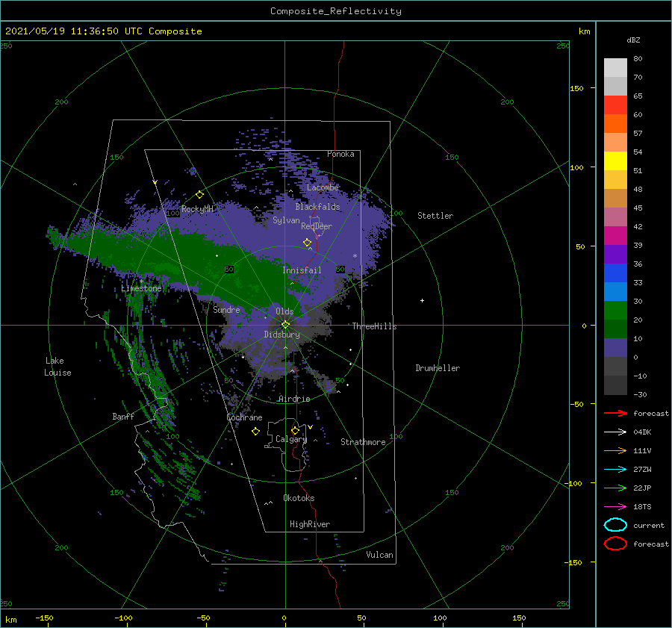This screenshot has height=628, width=672.
Task: Click the RockyMH label
Action: coord(197,209)
